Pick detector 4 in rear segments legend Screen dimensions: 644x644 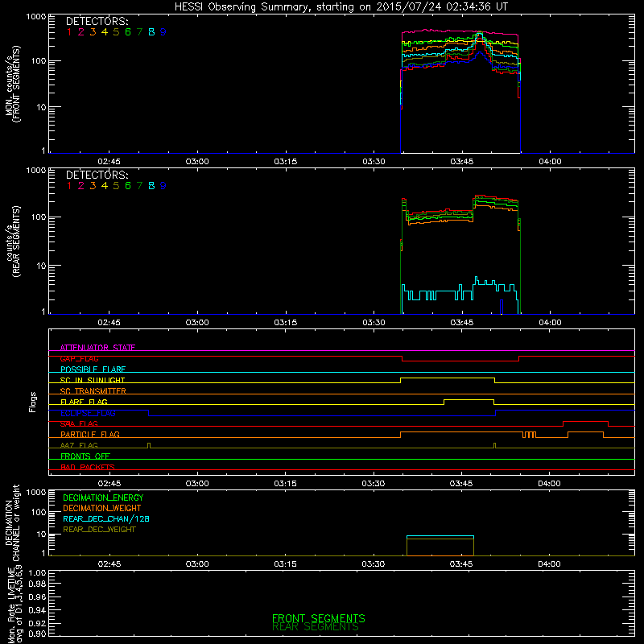(x=105, y=186)
